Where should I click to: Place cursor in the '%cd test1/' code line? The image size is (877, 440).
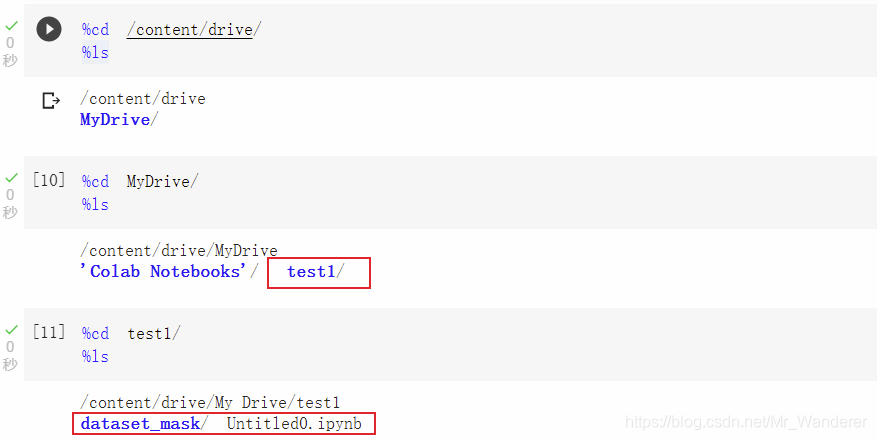click(x=131, y=334)
